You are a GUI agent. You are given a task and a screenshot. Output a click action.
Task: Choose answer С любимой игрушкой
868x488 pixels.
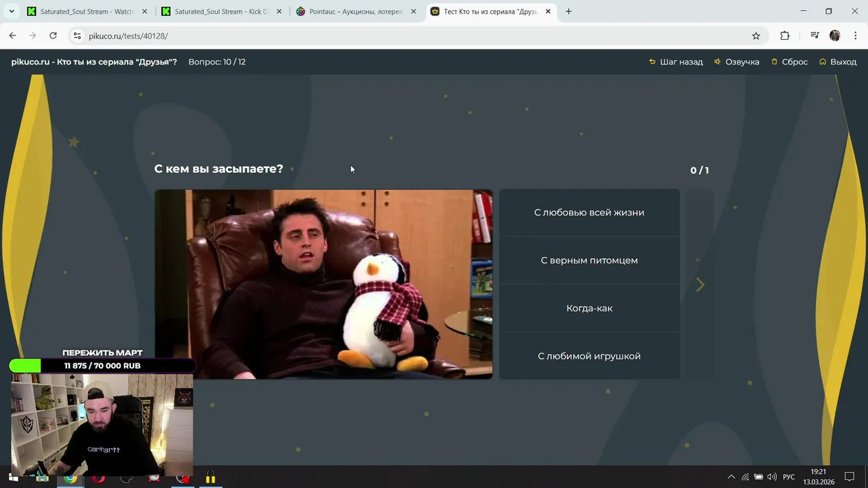[589, 356]
